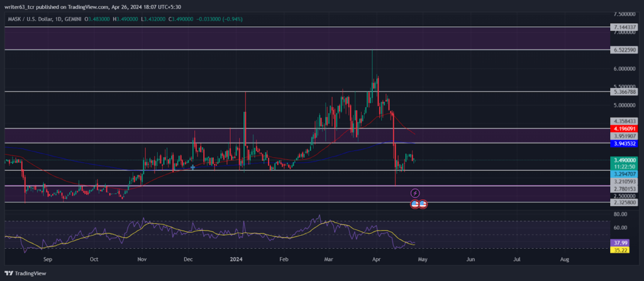The height and width of the screenshot is (281, 644).
Task: Click the left US flag economic event icon
Action: [x=415, y=204]
